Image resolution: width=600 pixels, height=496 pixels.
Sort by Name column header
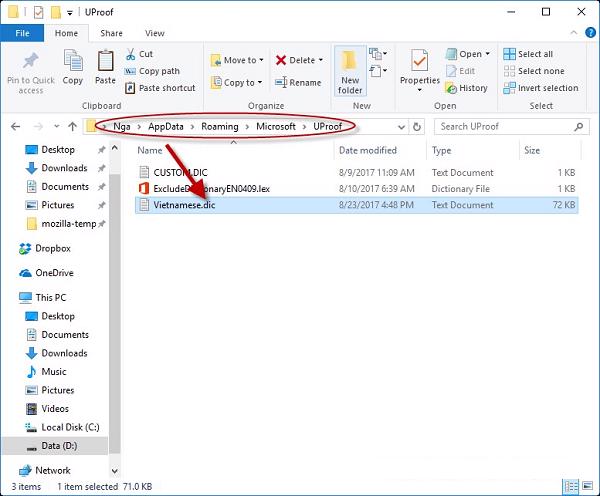pos(150,150)
